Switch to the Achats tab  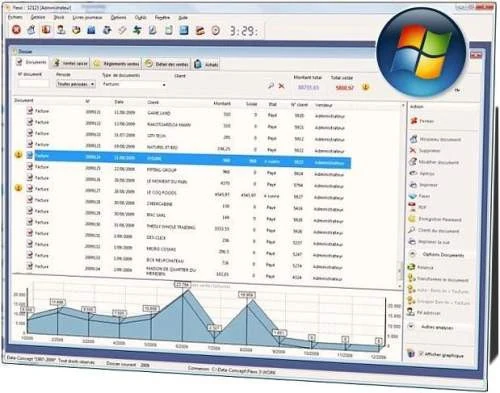pos(207,64)
